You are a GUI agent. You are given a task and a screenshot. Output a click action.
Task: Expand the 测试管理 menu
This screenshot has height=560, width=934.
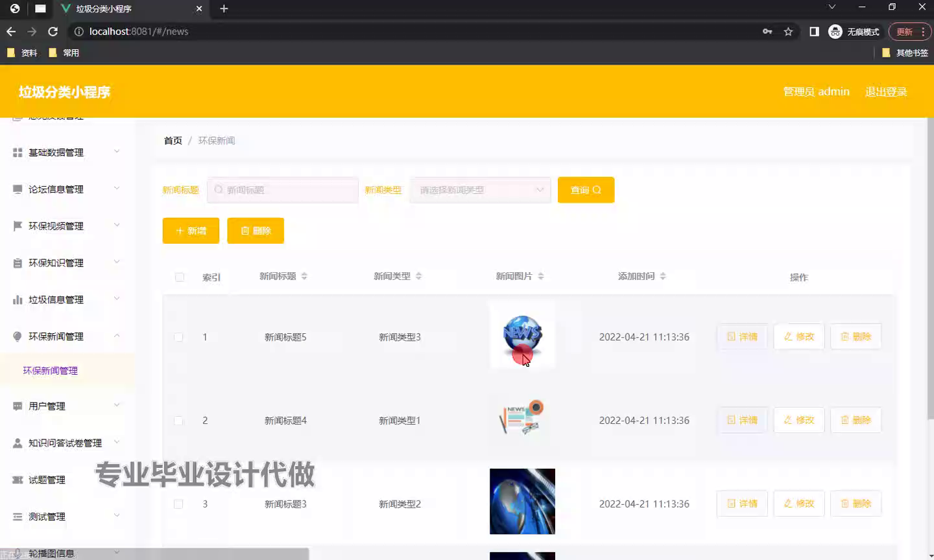click(117, 517)
